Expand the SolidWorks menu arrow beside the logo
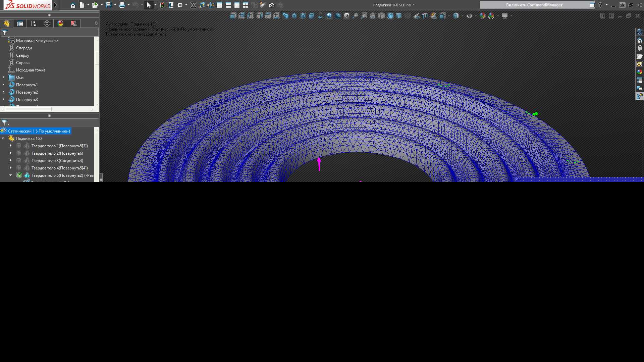This screenshot has height=362, width=644. point(56,5)
